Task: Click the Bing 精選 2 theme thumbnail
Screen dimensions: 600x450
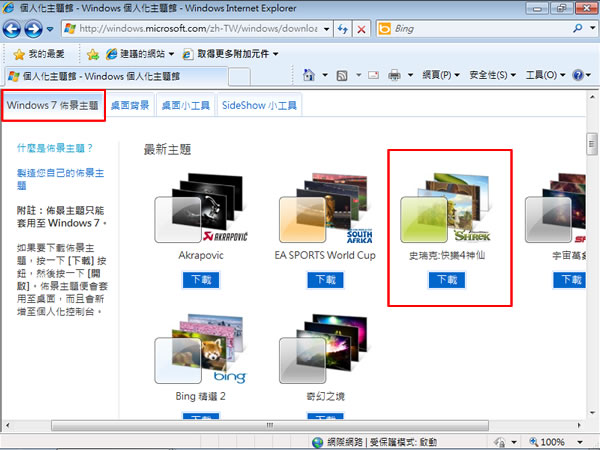Action: click(x=201, y=349)
